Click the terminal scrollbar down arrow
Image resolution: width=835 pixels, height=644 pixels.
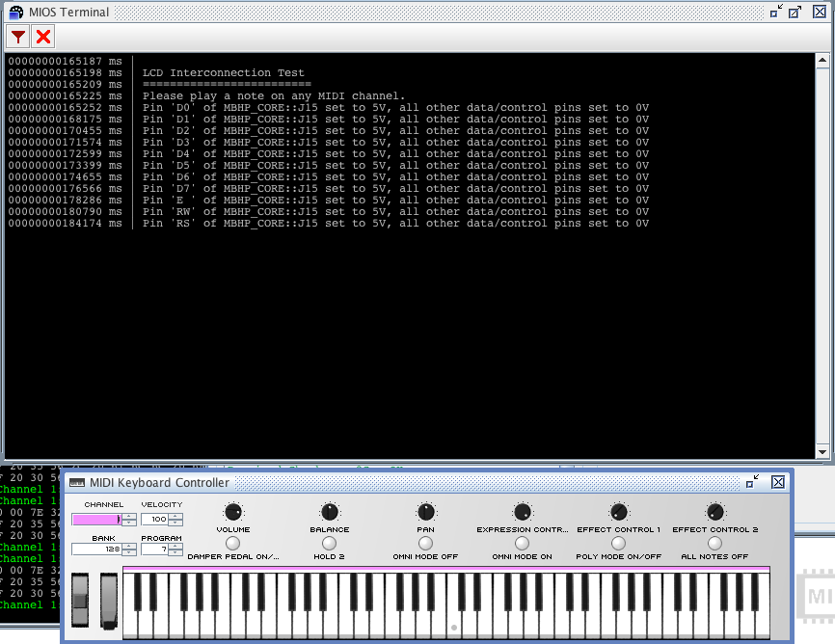pyautogui.click(x=822, y=452)
